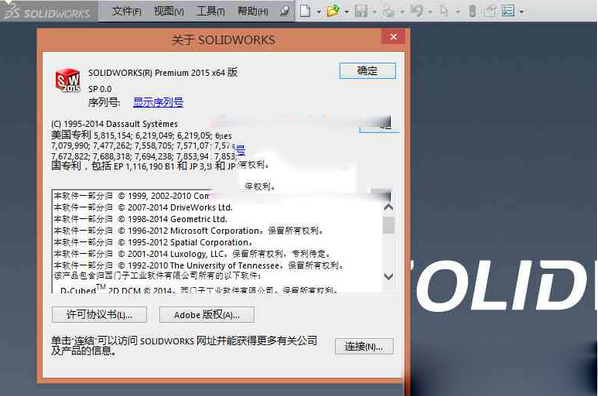Image resolution: width=598 pixels, height=396 pixels.
Task: Open Options via the checklist icon
Action: pos(508,11)
